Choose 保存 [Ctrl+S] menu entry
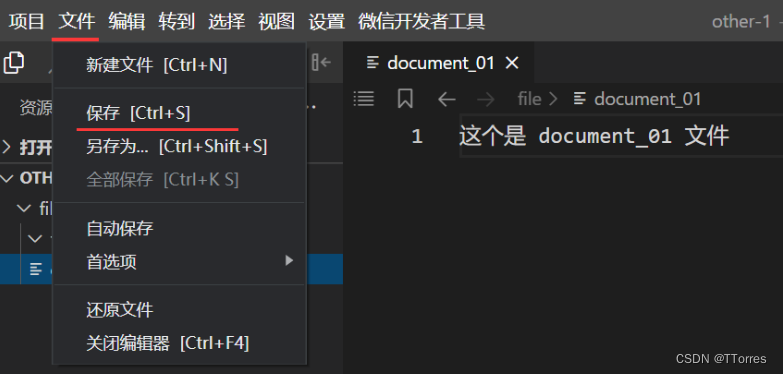 pyautogui.click(x=179, y=113)
